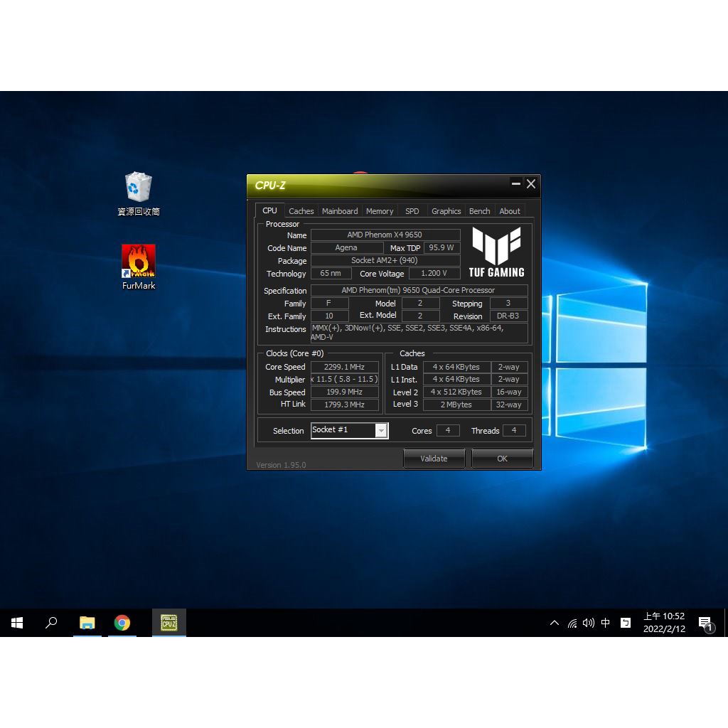Click the Stepping value 3
The height and width of the screenshot is (728, 728).
[508, 304]
